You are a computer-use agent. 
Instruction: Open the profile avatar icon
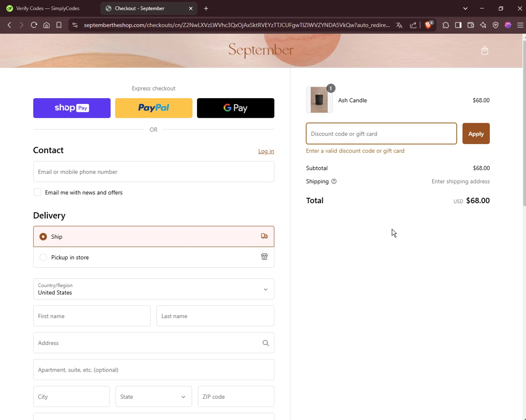coord(508,25)
